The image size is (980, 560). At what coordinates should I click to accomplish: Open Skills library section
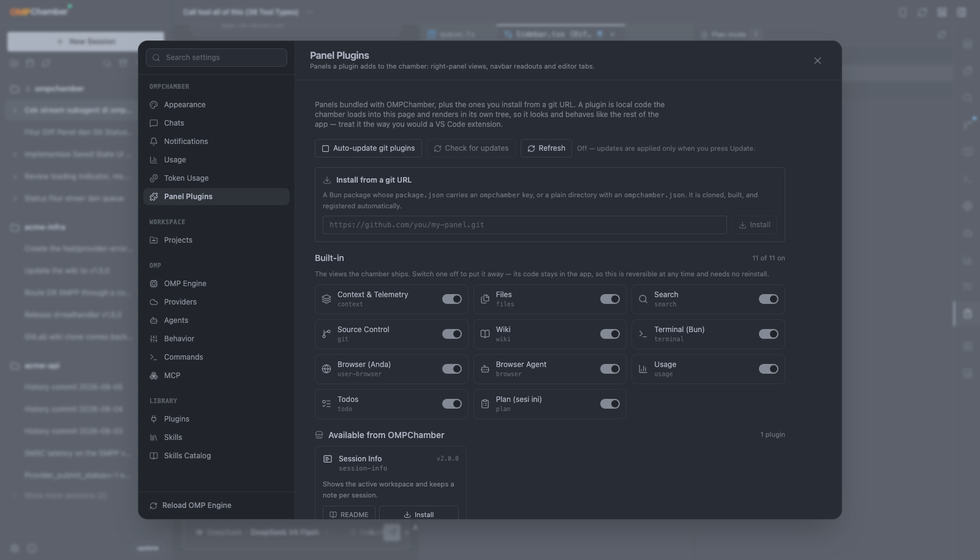216,437
